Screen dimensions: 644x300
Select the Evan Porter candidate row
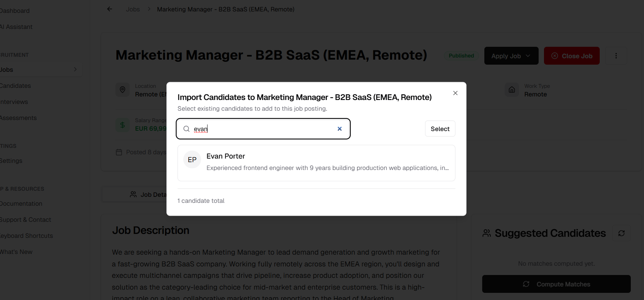(x=316, y=163)
